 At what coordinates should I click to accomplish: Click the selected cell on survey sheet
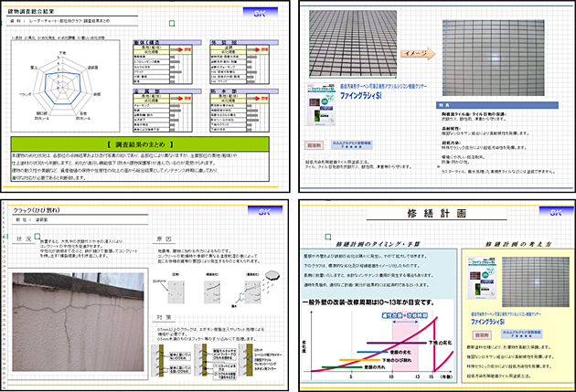[172, 24]
